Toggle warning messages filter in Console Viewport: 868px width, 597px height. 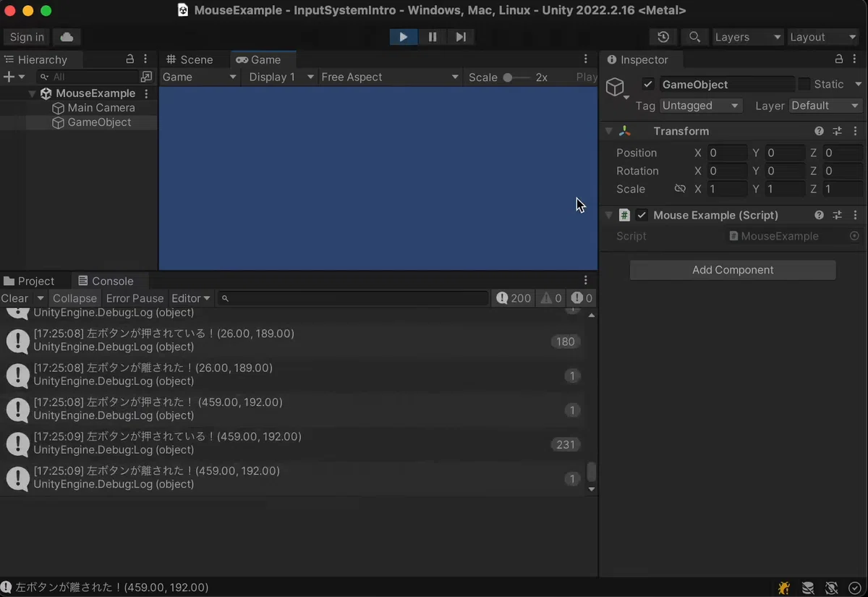(551, 298)
